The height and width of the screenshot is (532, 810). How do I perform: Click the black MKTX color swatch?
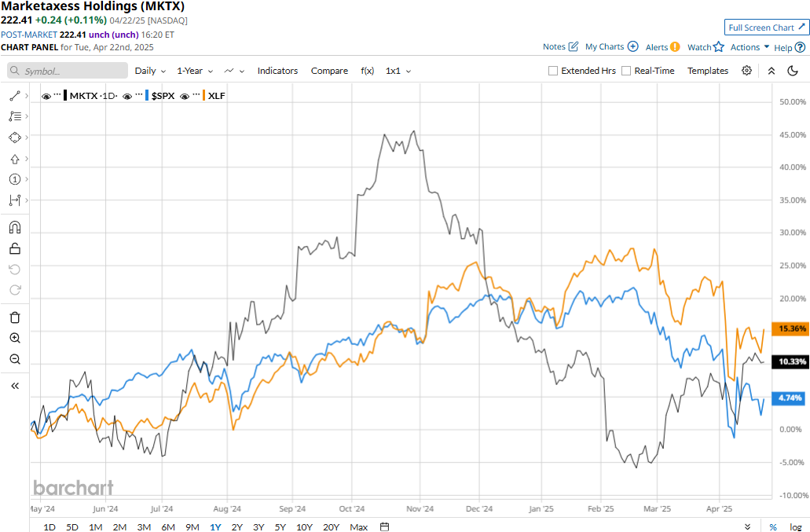pos(65,96)
